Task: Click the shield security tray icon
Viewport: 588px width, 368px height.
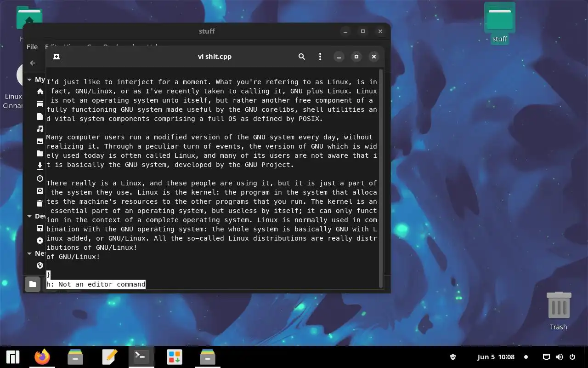Action: [452, 357]
